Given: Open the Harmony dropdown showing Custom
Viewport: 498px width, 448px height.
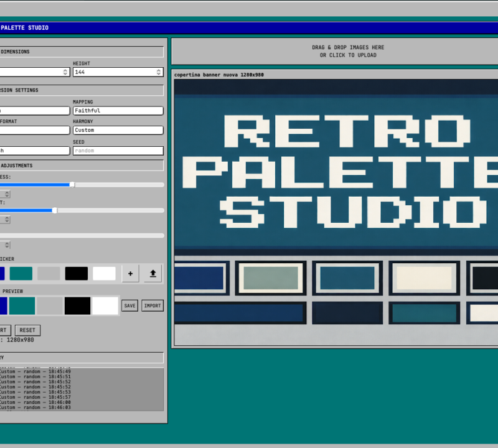Looking at the screenshot, I should pos(118,130).
